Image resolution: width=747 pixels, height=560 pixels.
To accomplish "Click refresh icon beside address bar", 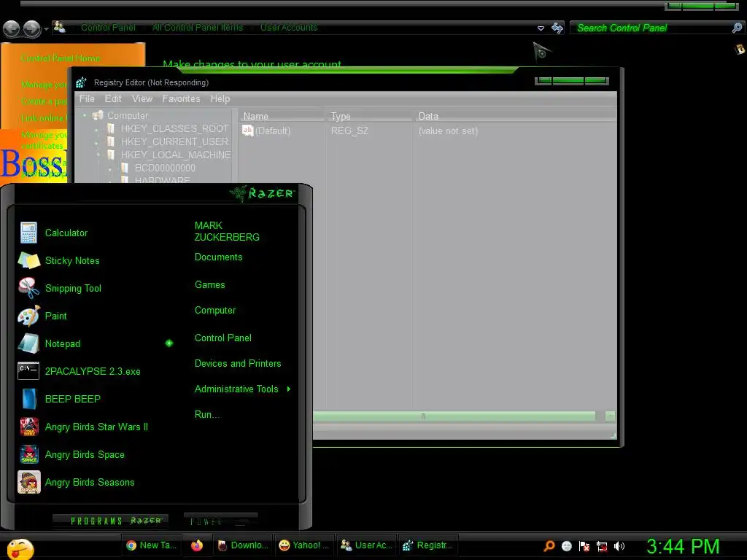I will (557, 28).
